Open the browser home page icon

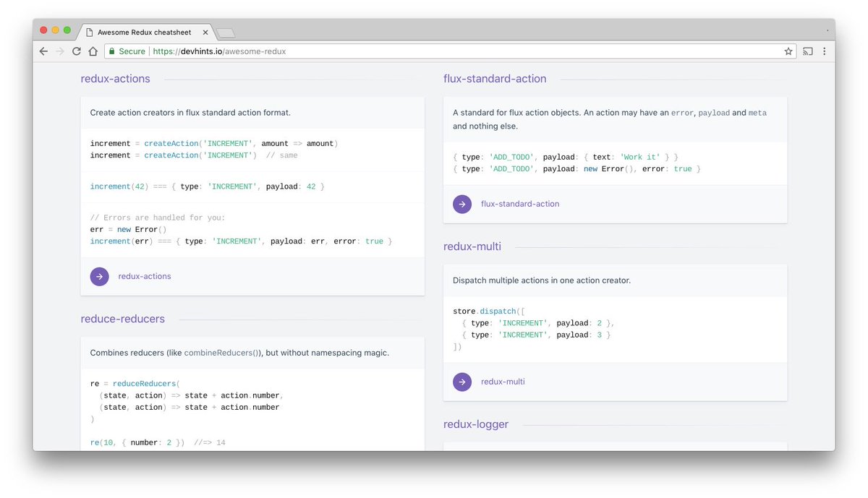tap(93, 51)
